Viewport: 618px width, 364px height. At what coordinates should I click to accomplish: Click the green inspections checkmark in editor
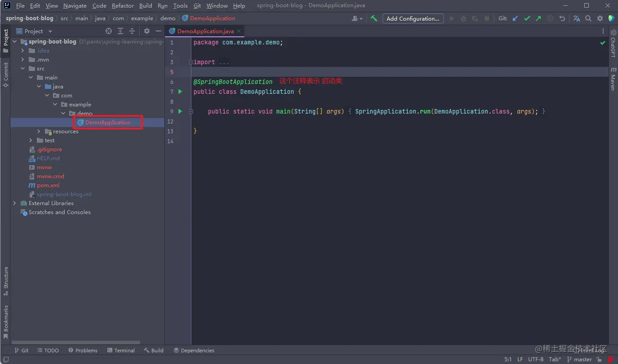pyautogui.click(x=603, y=43)
